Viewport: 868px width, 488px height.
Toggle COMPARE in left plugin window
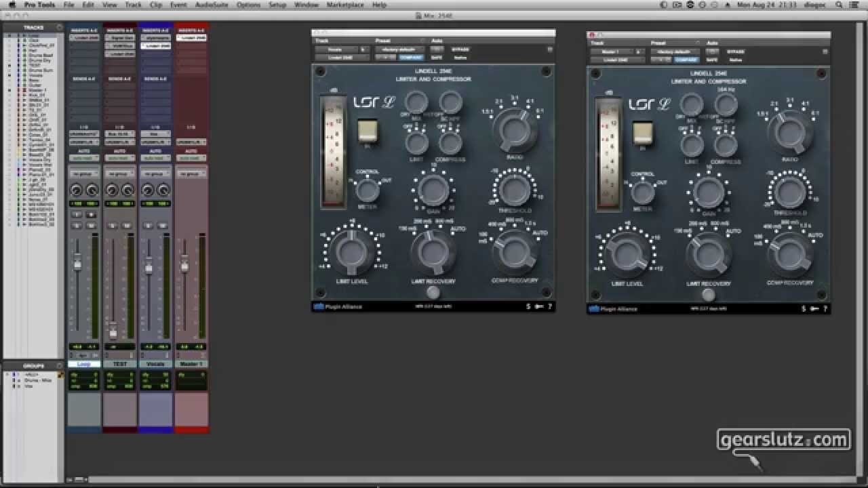[411, 58]
